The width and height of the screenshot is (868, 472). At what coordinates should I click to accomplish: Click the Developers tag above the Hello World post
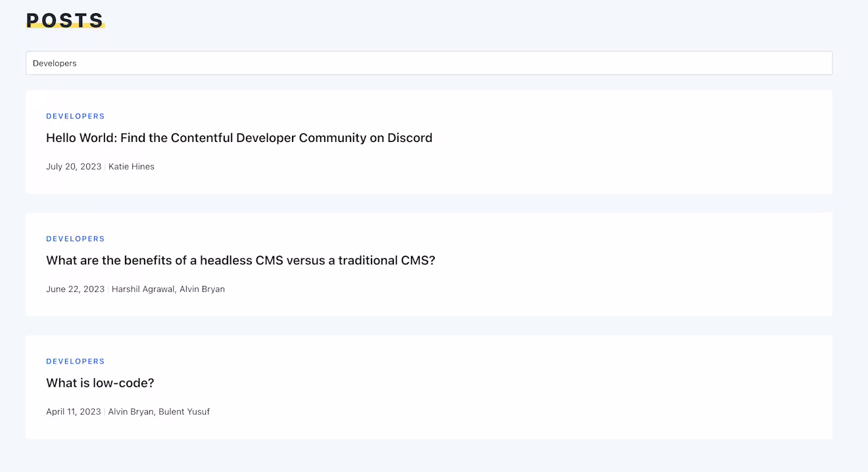(x=76, y=116)
